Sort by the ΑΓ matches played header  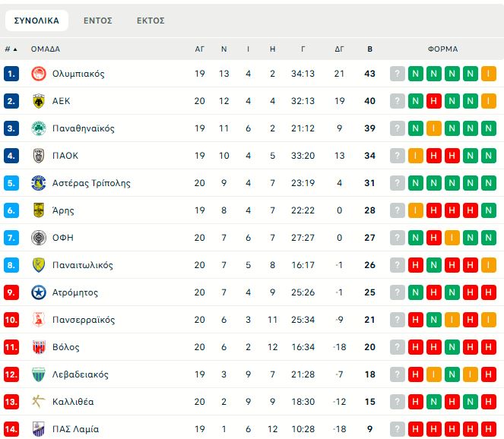point(200,49)
